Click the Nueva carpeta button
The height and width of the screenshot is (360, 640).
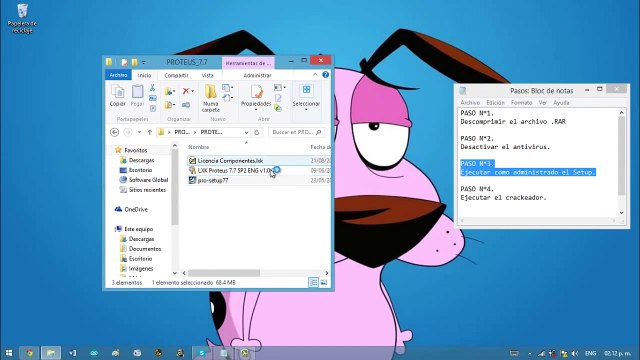click(211, 98)
